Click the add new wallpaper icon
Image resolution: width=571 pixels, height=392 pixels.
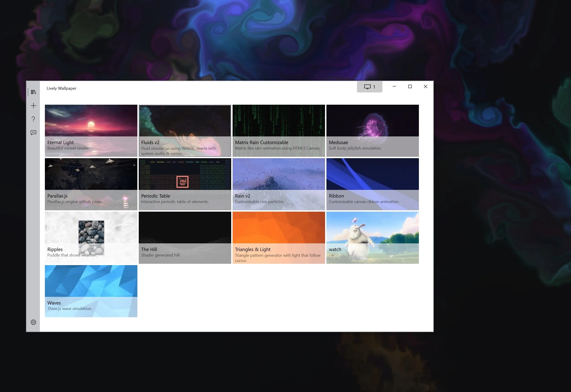click(x=33, y=105)
